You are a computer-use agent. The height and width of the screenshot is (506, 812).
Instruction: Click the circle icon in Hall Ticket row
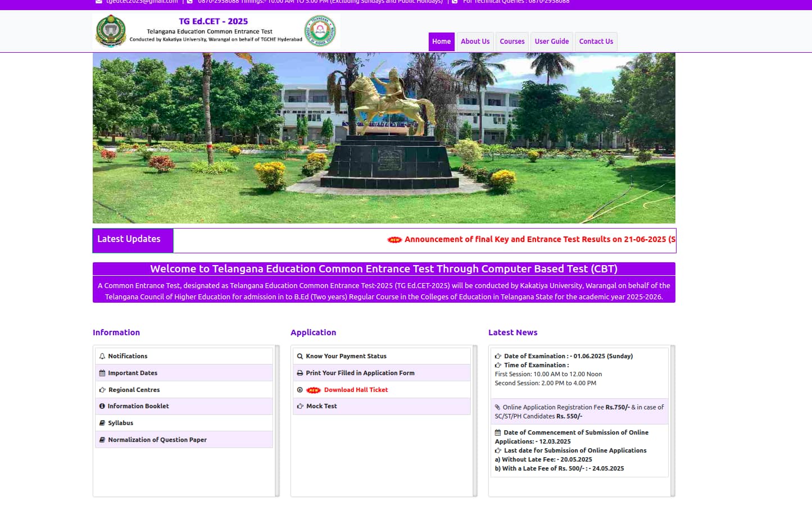[300, 390]
